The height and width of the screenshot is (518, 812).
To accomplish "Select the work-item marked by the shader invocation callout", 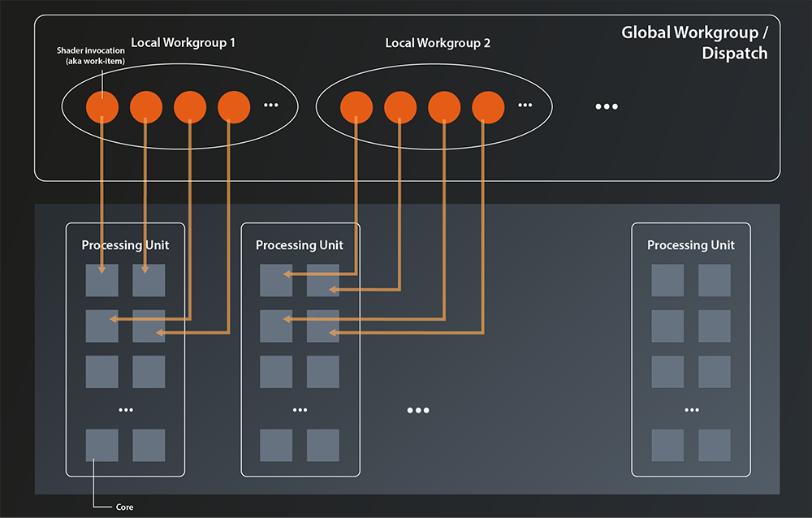I will pos(101,106).
